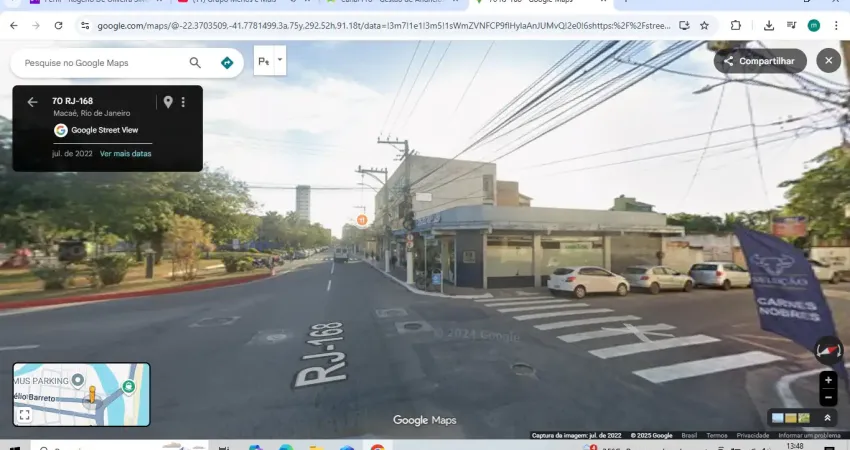Open the Termos footer link
This screenshot has height=450, width=850.
click(x=717, y=435)
